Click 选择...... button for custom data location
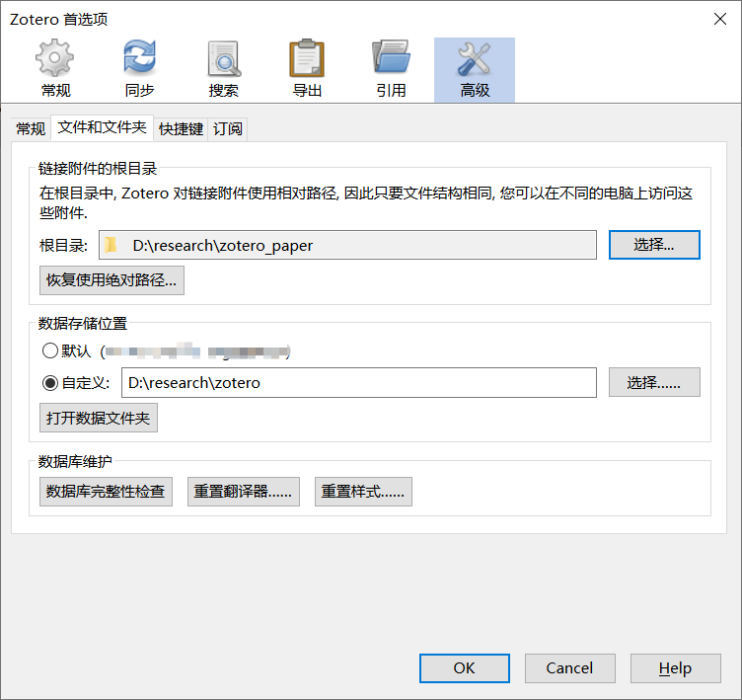 [654, 382]
